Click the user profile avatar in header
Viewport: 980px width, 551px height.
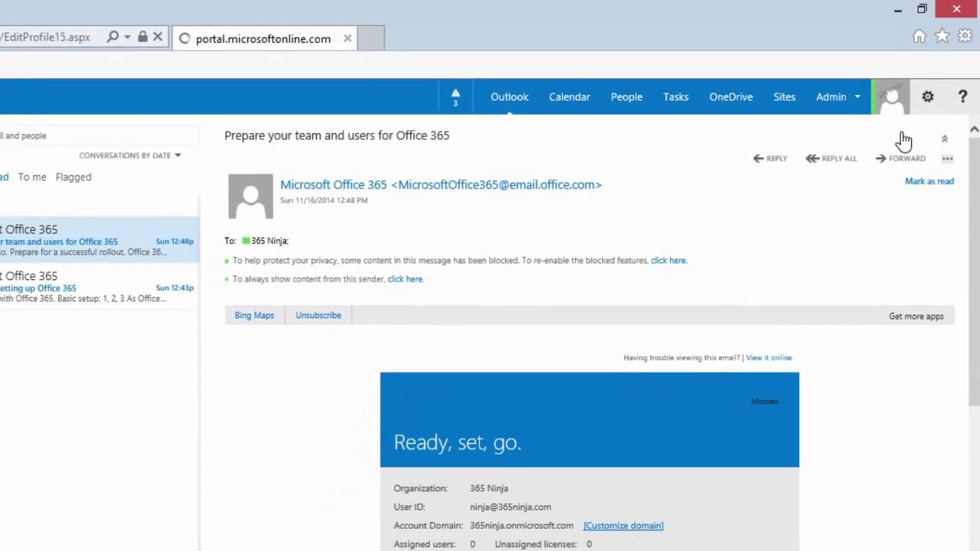(x=891, y=97)
